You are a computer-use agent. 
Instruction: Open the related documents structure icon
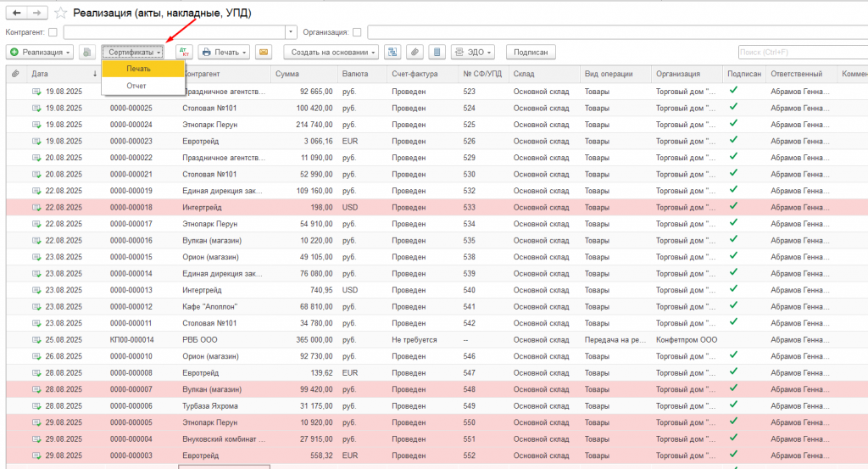(392, 52)
